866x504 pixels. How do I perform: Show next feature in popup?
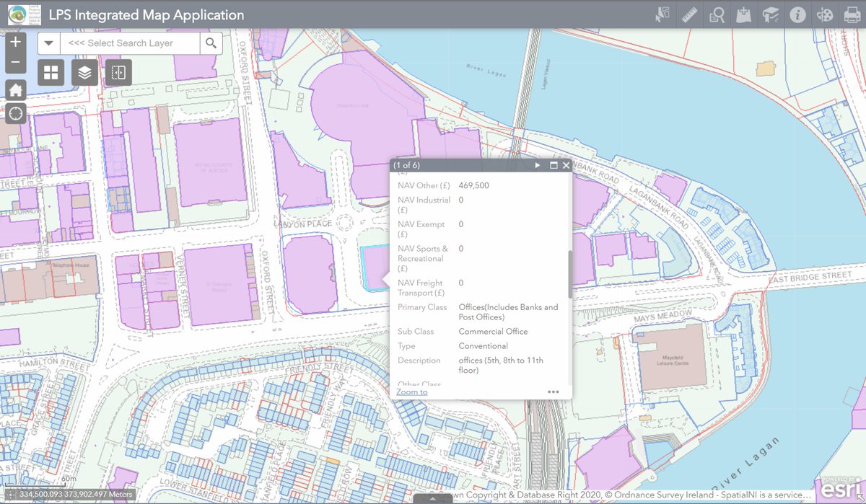click(x=538, y=165)
